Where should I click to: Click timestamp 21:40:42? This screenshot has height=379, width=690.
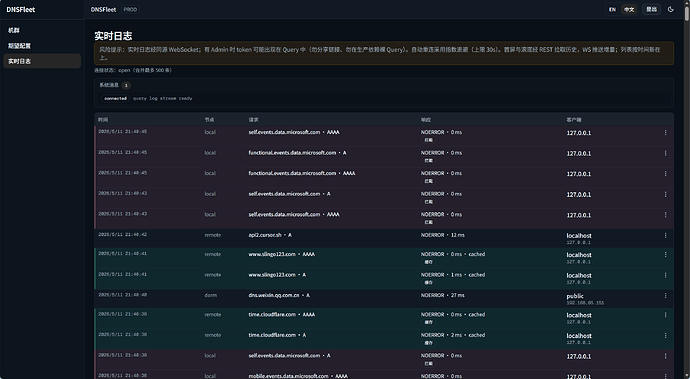123,235
